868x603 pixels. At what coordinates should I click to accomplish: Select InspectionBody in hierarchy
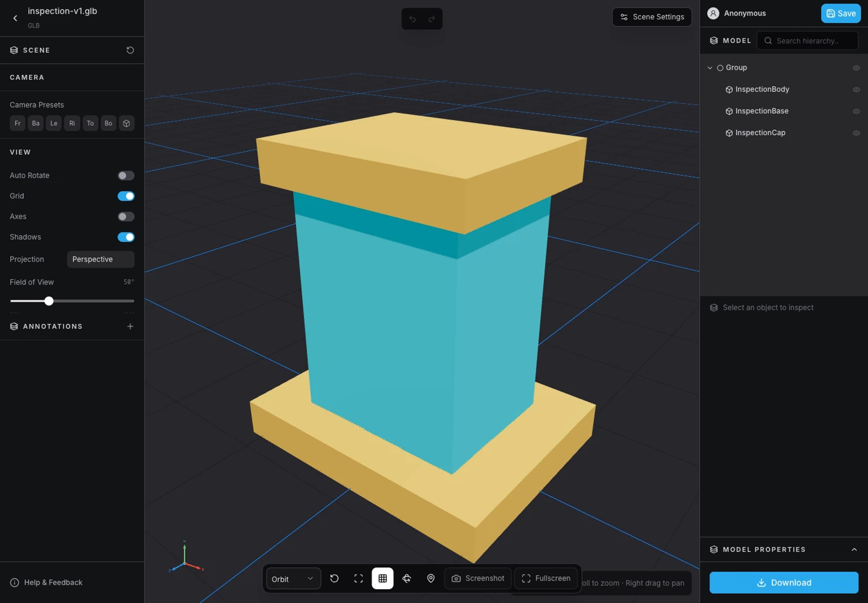tap(762, 90)
